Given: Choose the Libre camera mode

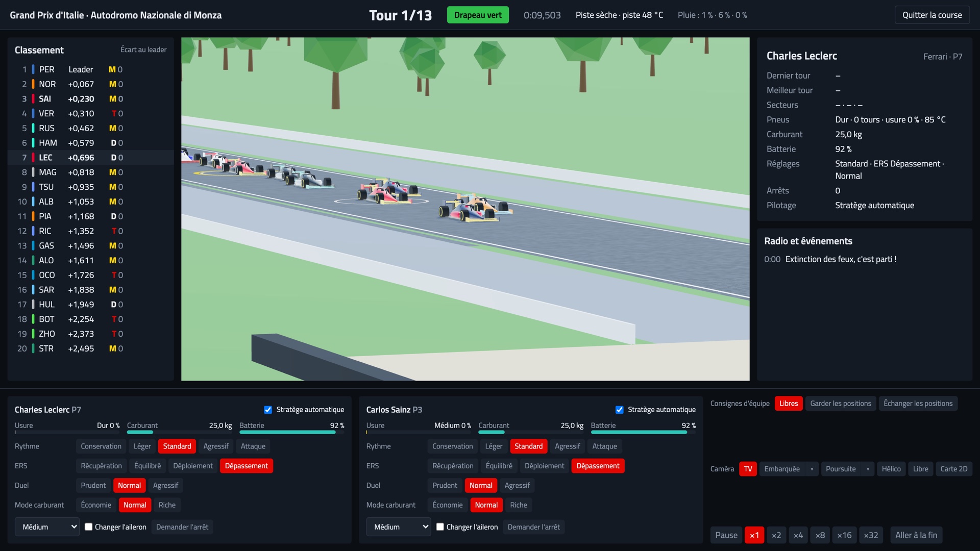Looking at the screenshot, I should tap(920, 469).
